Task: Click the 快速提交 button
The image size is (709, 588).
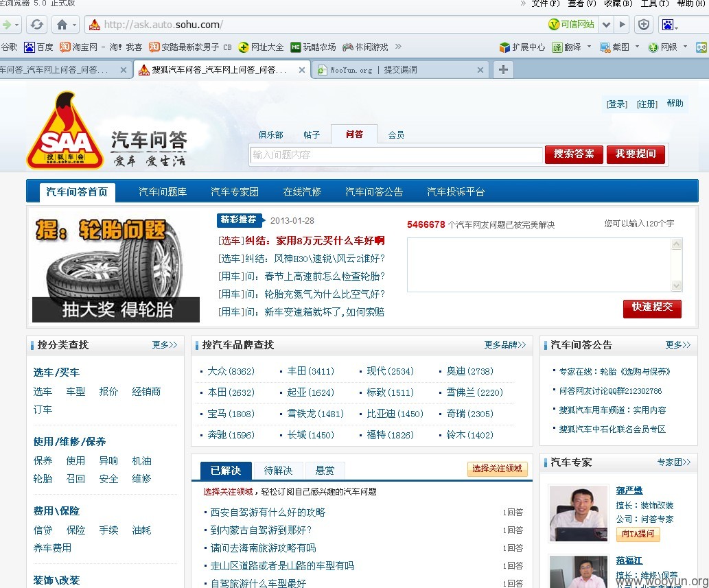Action: point(652,308)
